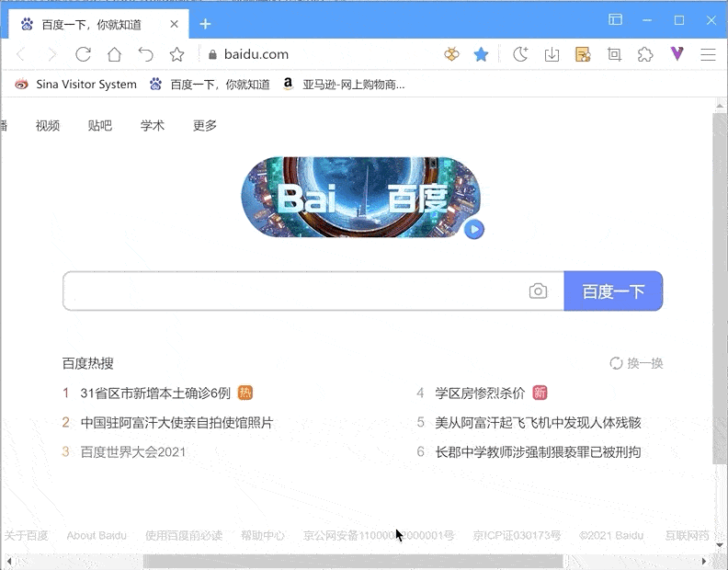Click the browser back arrow

tap(20, 55)
